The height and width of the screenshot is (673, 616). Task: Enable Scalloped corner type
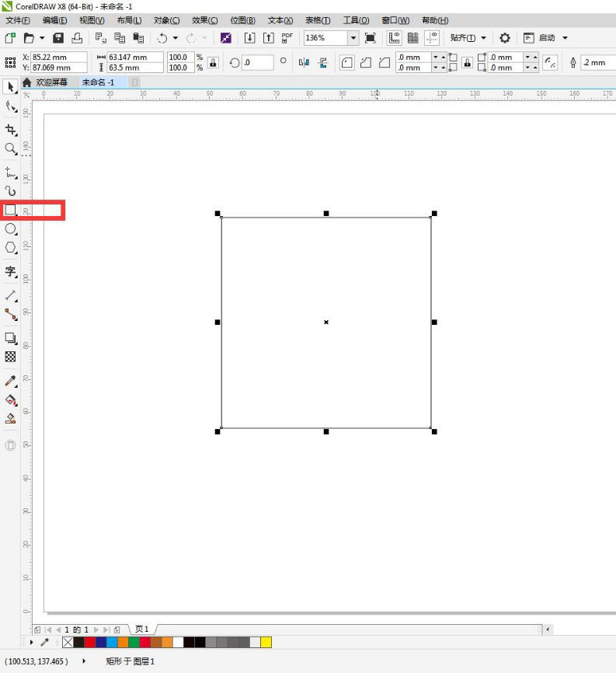point(365,63)
